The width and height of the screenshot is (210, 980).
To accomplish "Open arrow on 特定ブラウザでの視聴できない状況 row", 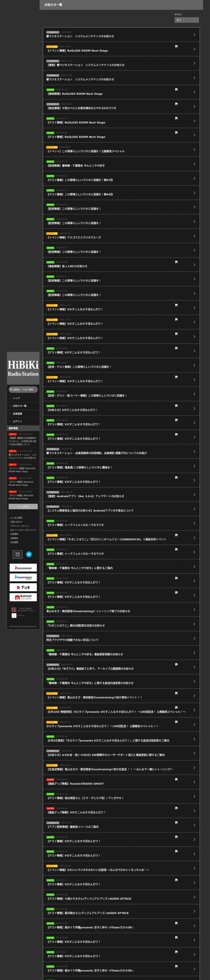I will click(x=194, y=638).
